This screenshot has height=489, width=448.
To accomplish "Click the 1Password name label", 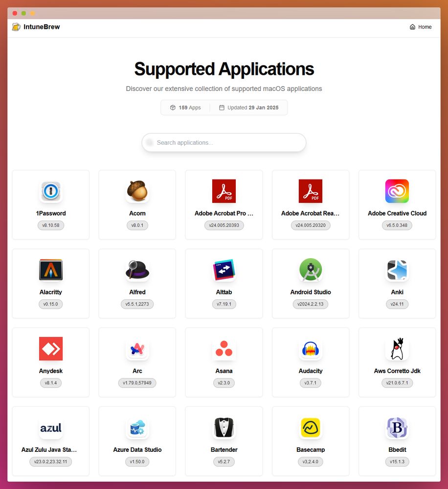I will [51, 213].
